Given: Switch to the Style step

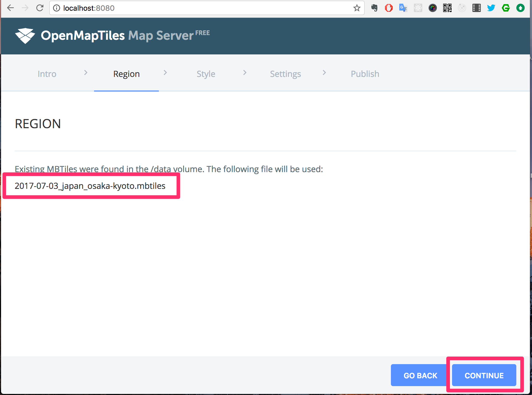Looking at the screenshot, I should pos(206,74).
